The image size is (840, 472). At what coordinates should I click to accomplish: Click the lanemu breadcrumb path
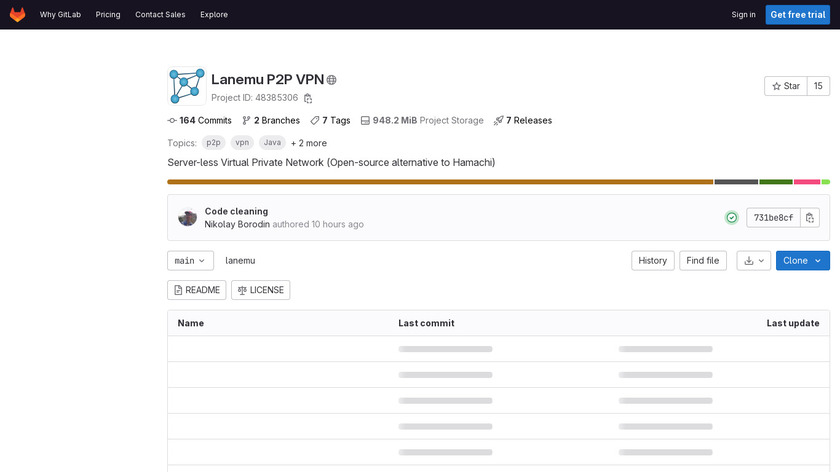tap(240, 260)
